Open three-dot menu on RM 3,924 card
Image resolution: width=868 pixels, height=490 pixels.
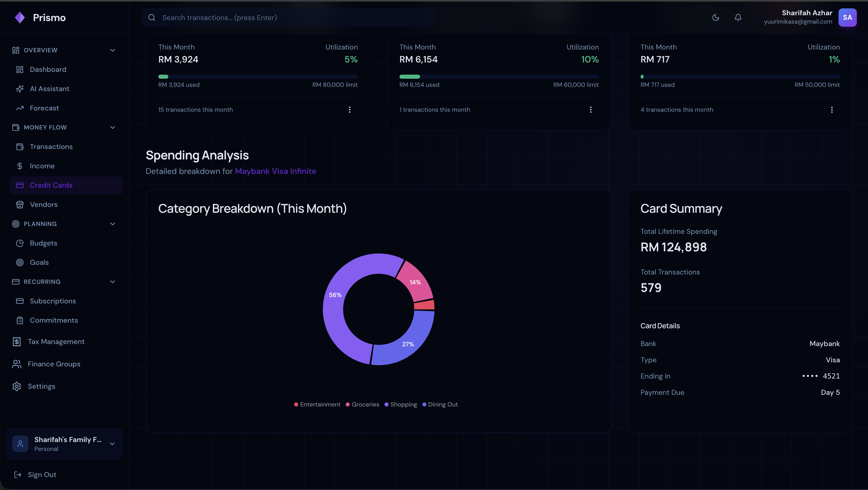click(x=349, y=109)
